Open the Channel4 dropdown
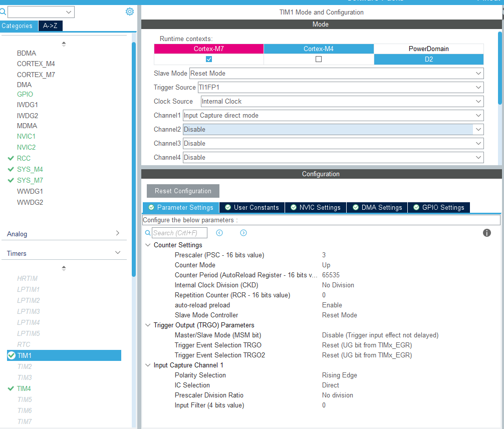Image resolution: width=504 pixels, height=429 pixels. coord(333,157)
